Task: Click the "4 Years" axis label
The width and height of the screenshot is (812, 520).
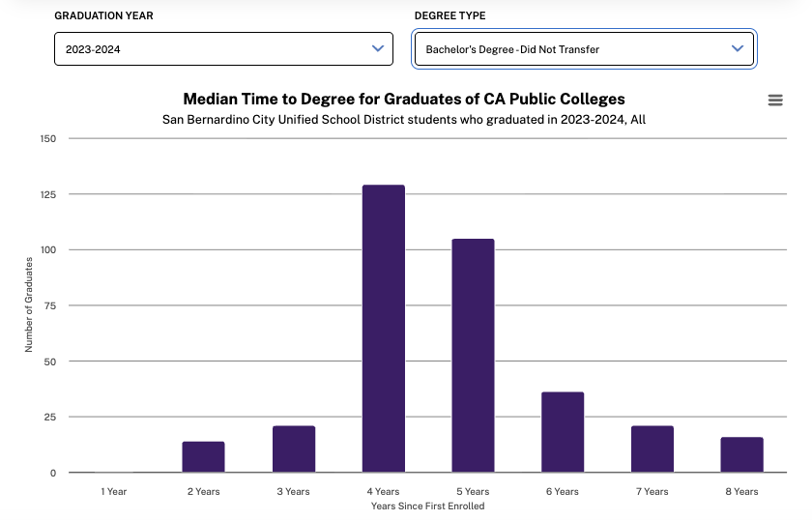Action: point(383,491)
